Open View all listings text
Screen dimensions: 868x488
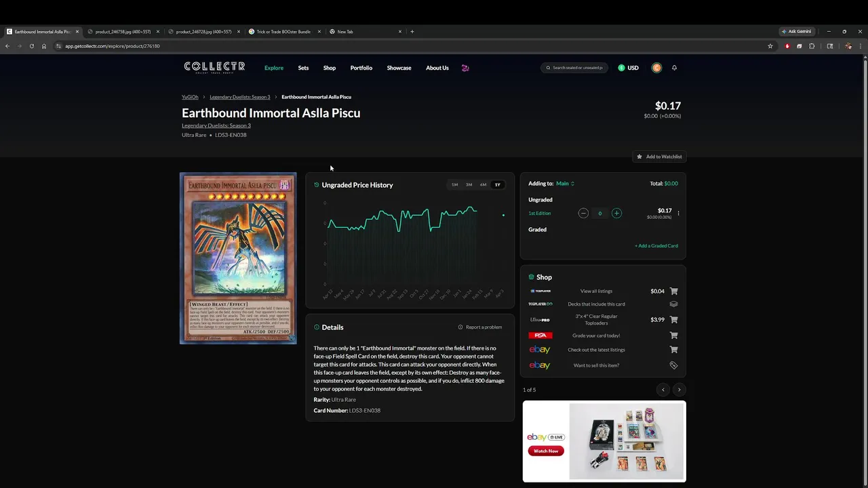pos(596,291)
